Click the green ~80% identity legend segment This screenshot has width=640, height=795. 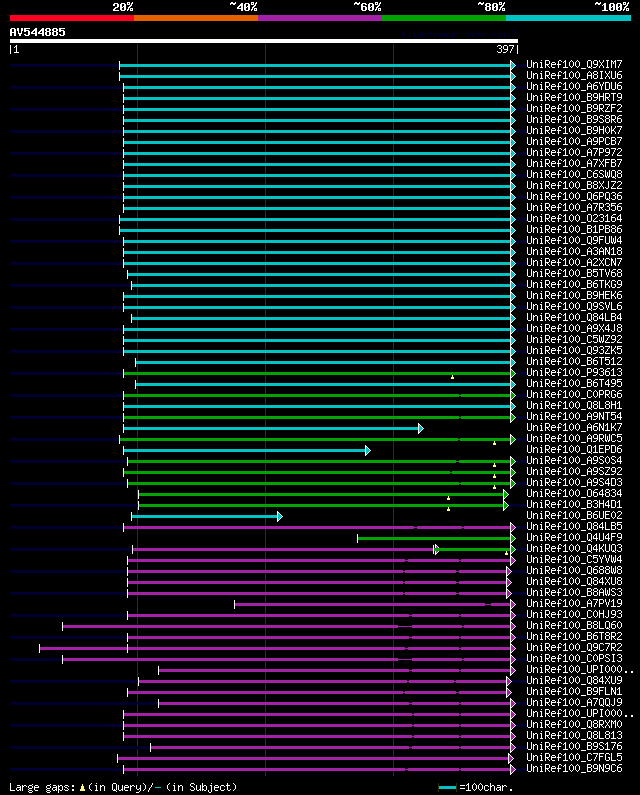pos(444,18)
